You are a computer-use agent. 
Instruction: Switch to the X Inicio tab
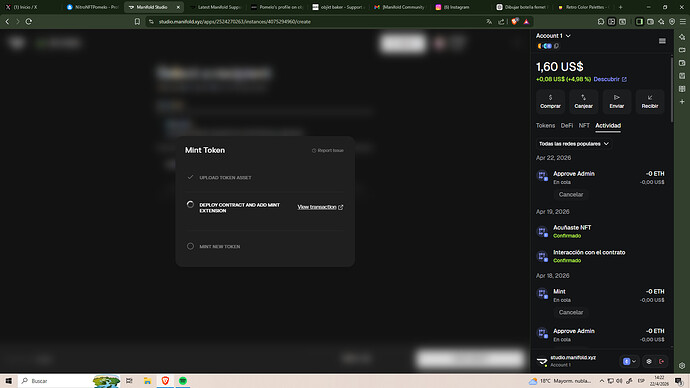tap(31, 7)
